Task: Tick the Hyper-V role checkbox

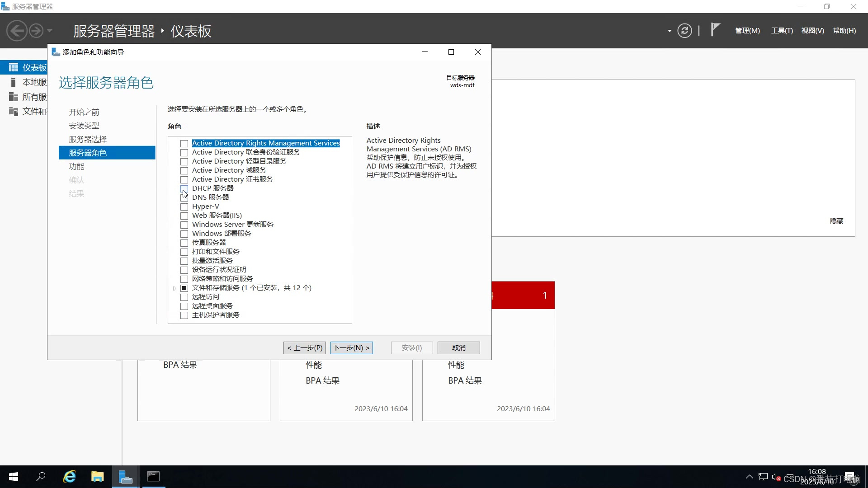Action: 184,206
